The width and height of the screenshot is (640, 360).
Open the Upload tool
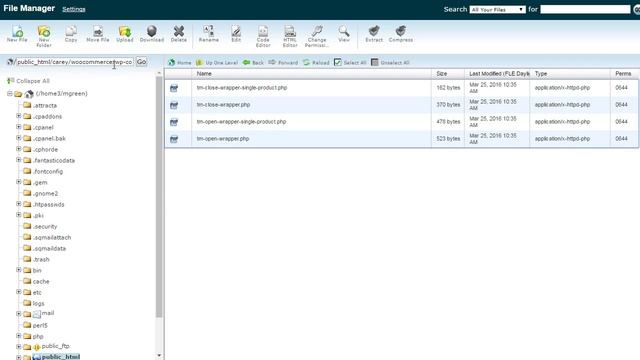pyautogui.click(x=124, y=34)
